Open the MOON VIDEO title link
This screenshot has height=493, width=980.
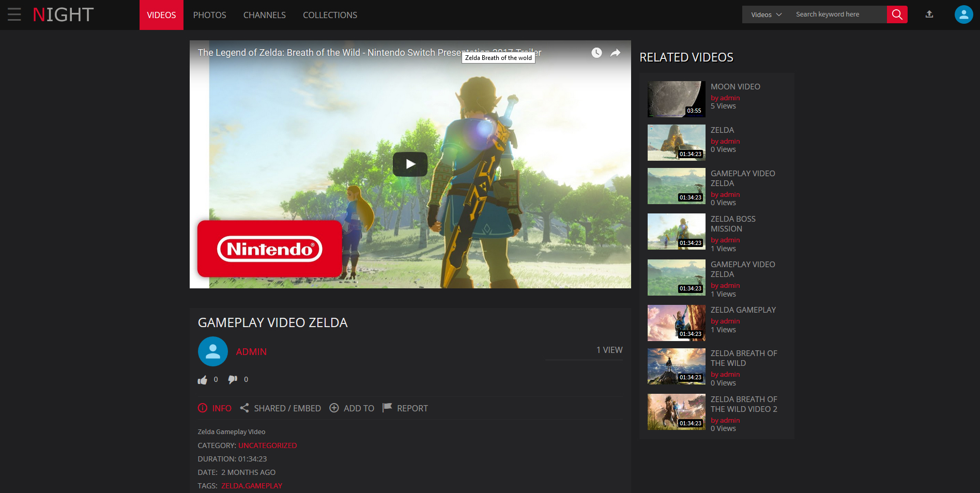pos(735,87)
